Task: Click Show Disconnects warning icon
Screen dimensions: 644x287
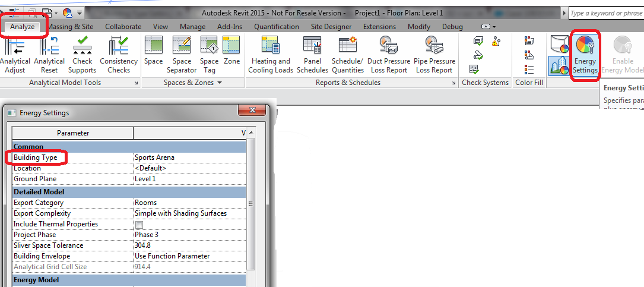Action: coord(496,41)
